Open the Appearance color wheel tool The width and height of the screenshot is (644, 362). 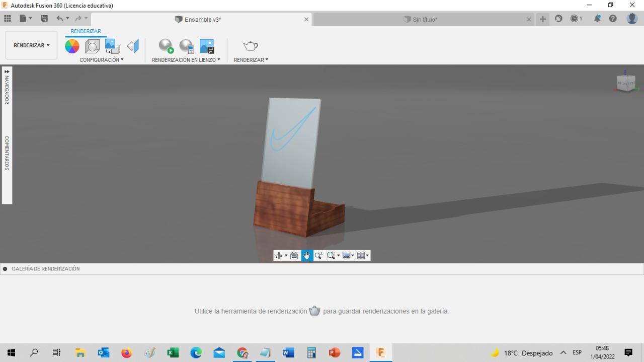point(72,46)
